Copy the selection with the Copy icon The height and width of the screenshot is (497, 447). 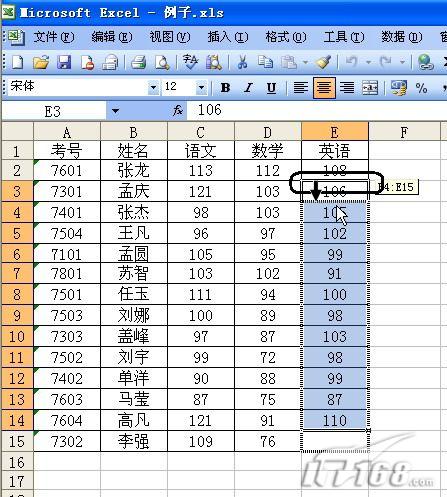pos(265,62)
